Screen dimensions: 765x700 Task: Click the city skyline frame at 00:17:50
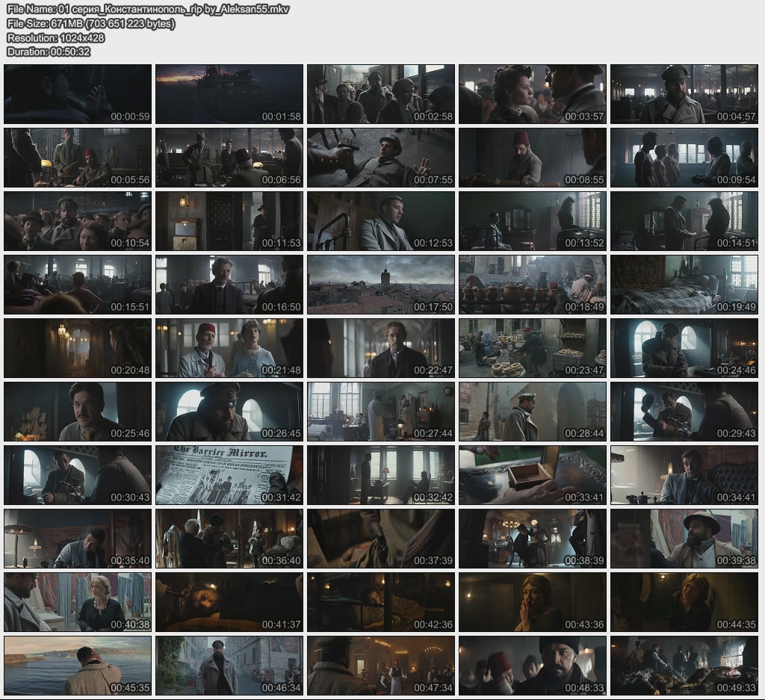[x=380, y=285]
